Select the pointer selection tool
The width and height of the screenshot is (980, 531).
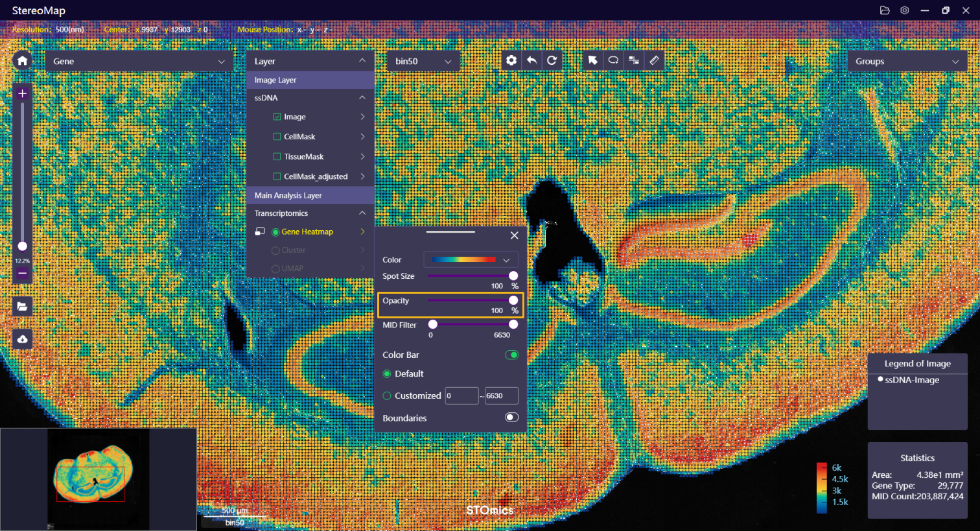coord(592,60)
